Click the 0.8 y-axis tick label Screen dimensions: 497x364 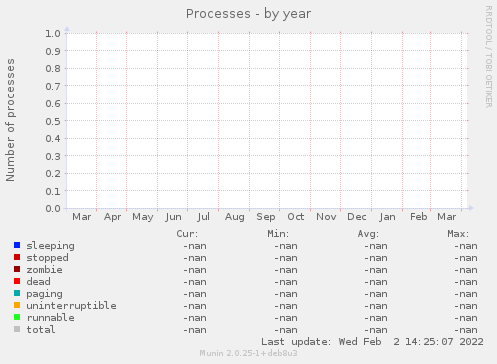[53, 68]
